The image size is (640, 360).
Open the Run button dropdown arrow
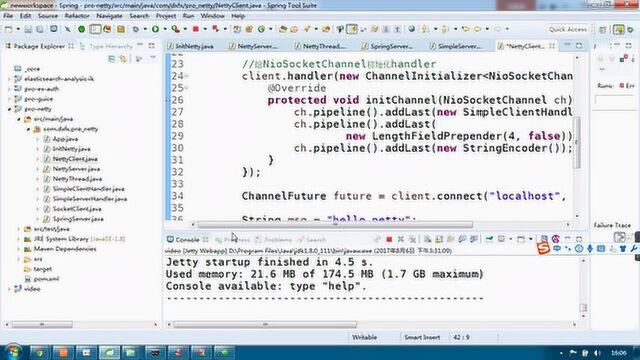(165, 29)
